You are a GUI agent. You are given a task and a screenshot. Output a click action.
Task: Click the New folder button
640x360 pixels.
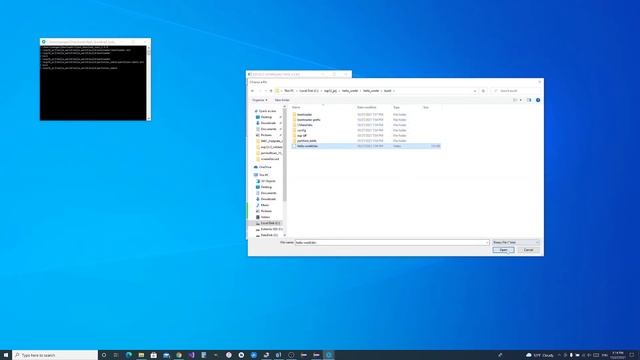tap(282, 100)
